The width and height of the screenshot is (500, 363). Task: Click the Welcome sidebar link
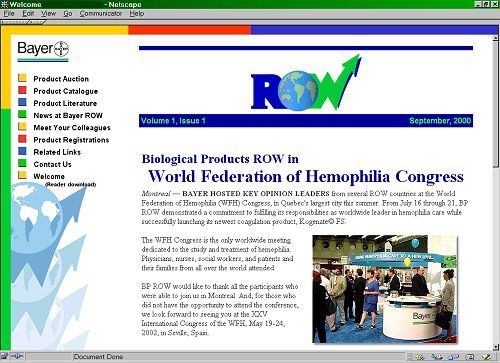click(49, 176)
